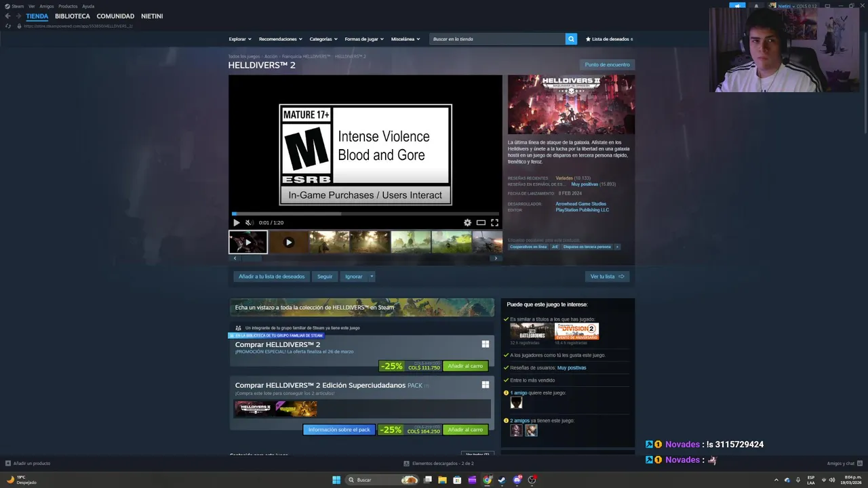Click the Disparos en tercera persona tag
Image resolution: width=868 pixels, height=488 pixels.
tap(587, 247)
